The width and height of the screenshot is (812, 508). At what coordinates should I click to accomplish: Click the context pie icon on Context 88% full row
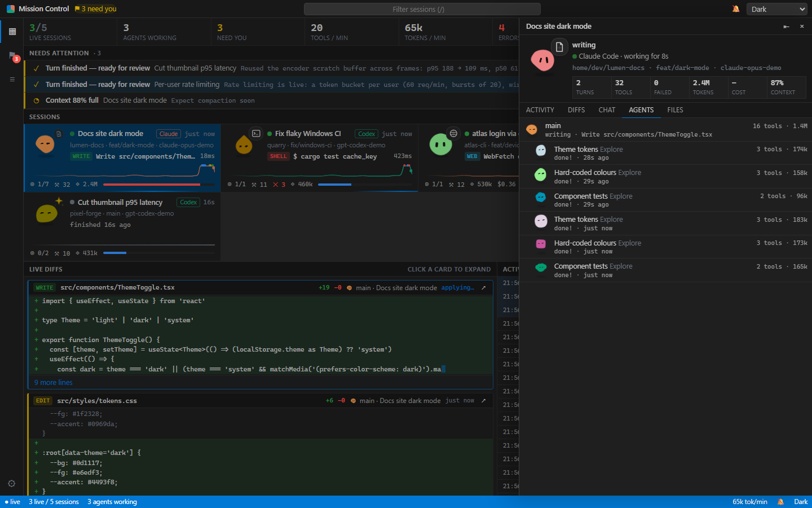coord(36,100)
